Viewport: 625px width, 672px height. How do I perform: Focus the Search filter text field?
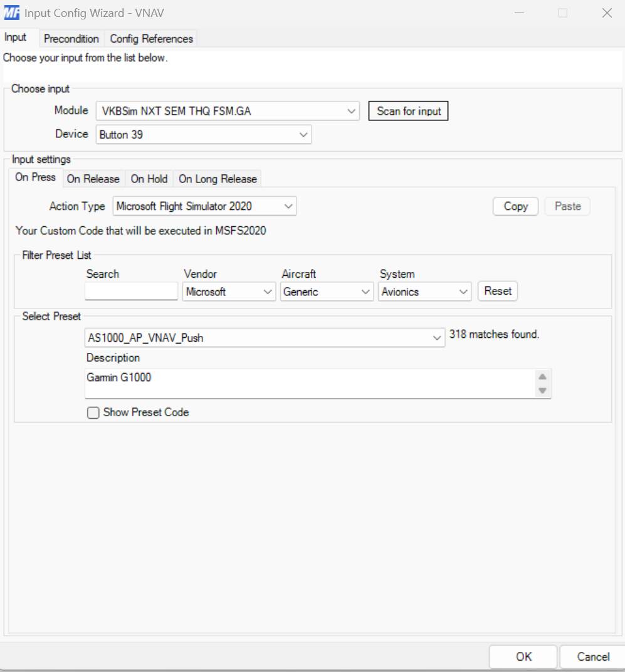(x=131, y=291)
